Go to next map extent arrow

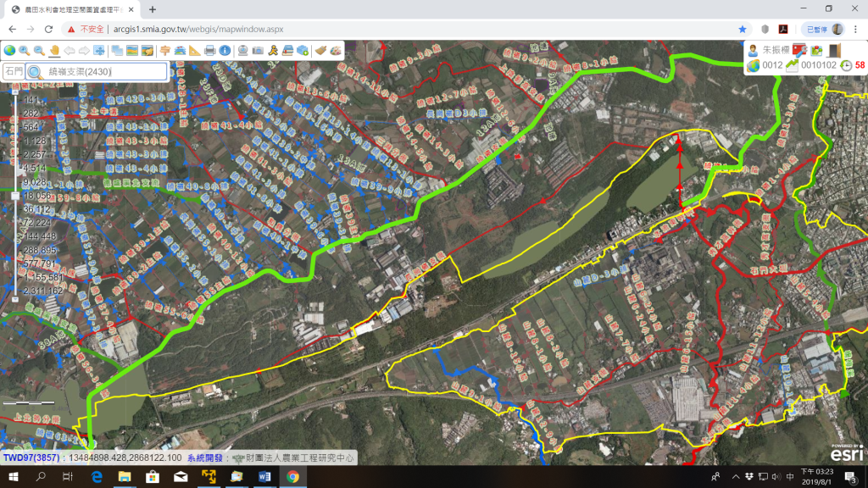pos(84,50)
